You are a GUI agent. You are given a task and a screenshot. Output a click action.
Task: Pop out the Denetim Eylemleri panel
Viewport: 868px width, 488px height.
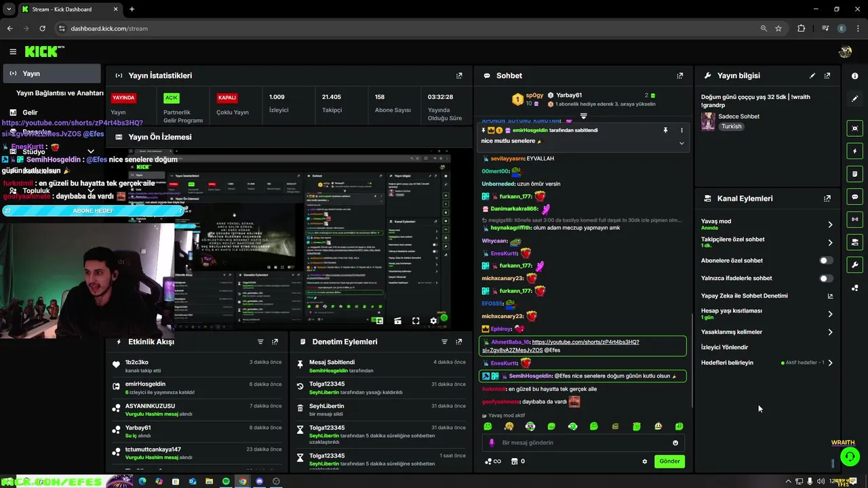pyautogui.click(x=459, y=342)
